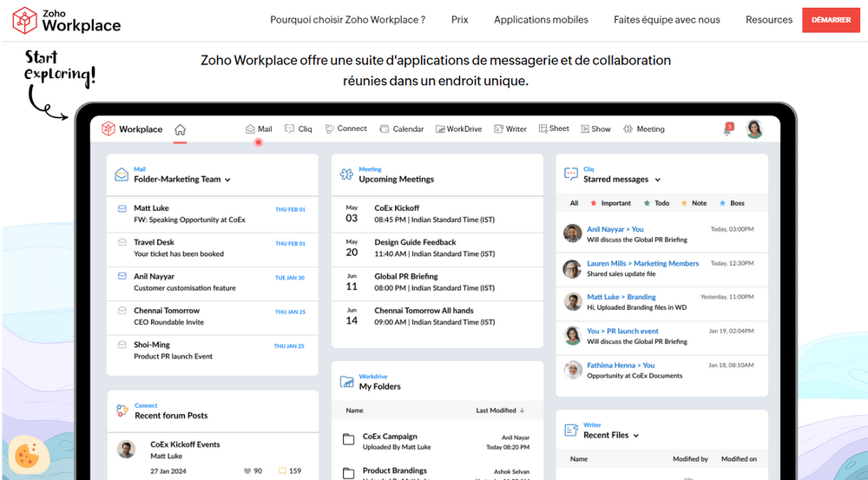
Task: Click the Workplace logo in the dashboard
Action: (x=132, y=129)
